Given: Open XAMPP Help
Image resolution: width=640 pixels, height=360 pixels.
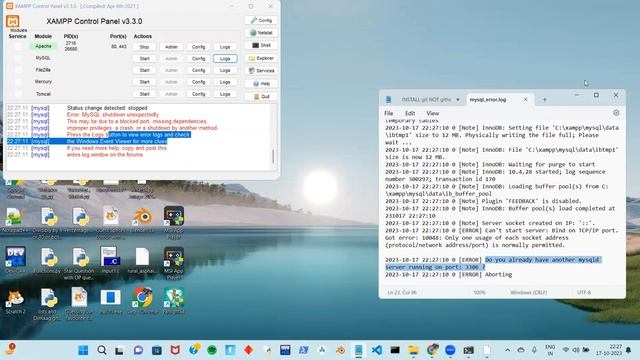Looking at the screenshot, I should coord(261,84).
